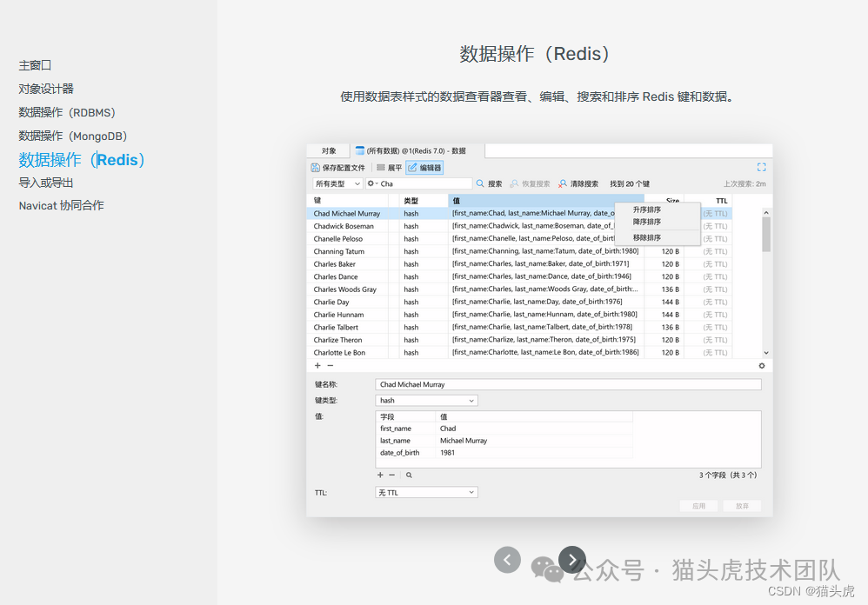This screenshot has width=868, height=605.
Task: Click the 键 column header
Action: [x=347, y=200]
